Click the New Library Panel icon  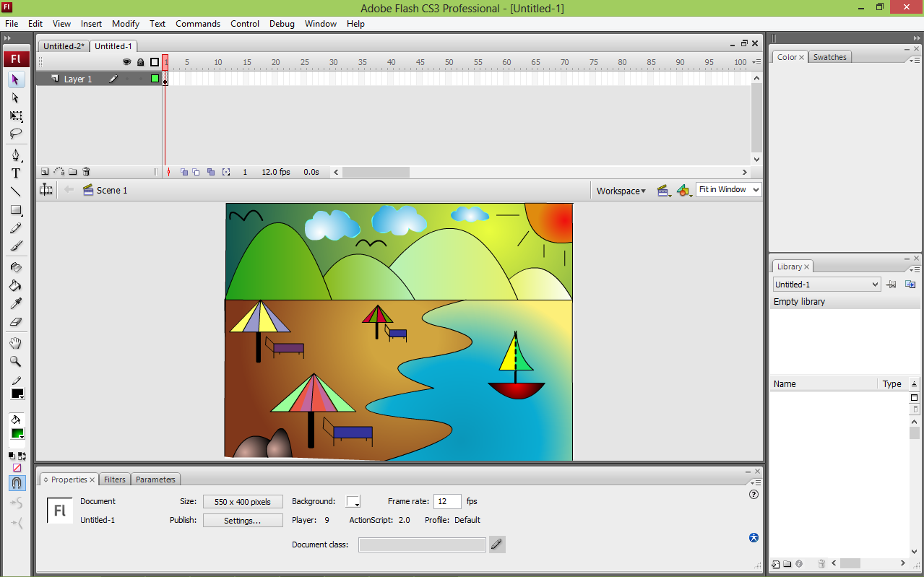click(x=910, y=285)
